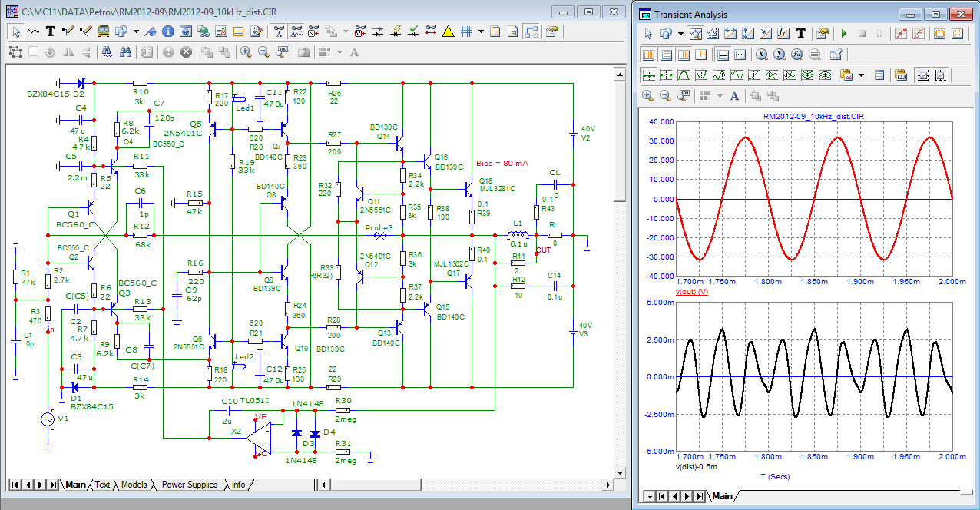
Task: Click the Info tab at schematic bottom
Action: [239, 485]
